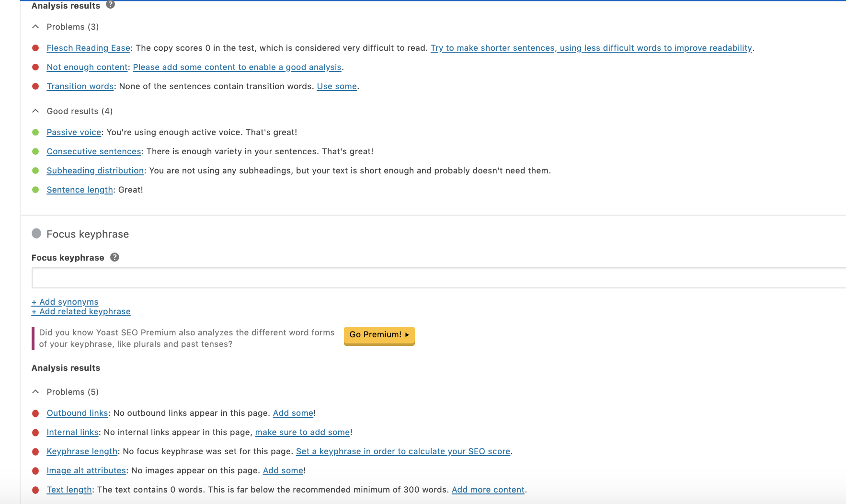Open the Image alt attributes link
The image size is (846, 504).
pos(86,470)
